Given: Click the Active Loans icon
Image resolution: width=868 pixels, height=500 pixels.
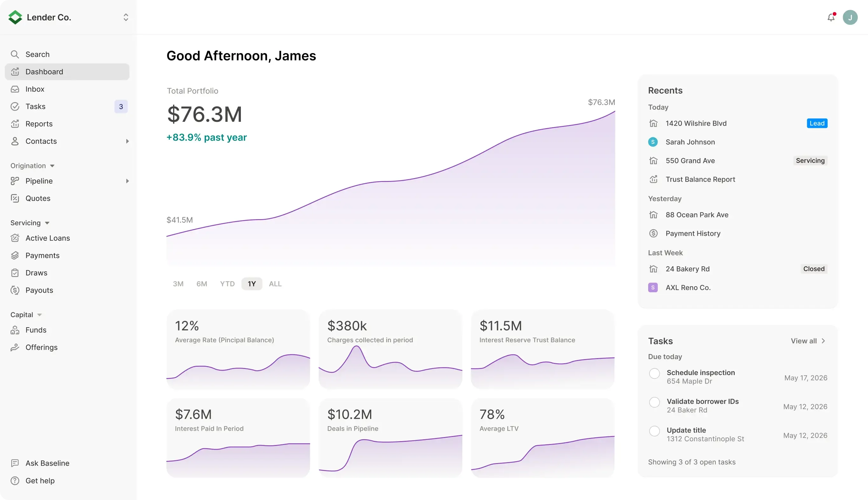Looking at the screenshot, I should [15, 238].
